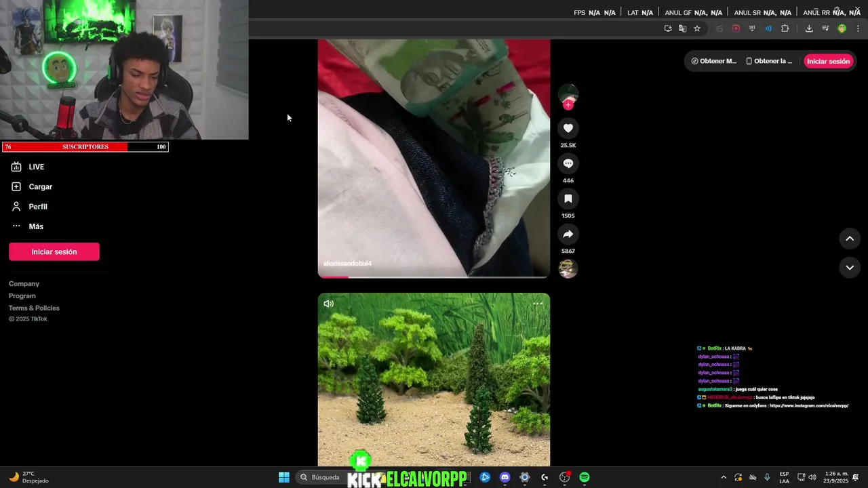Open the sound disc thumbnail below share

(568, 268)
